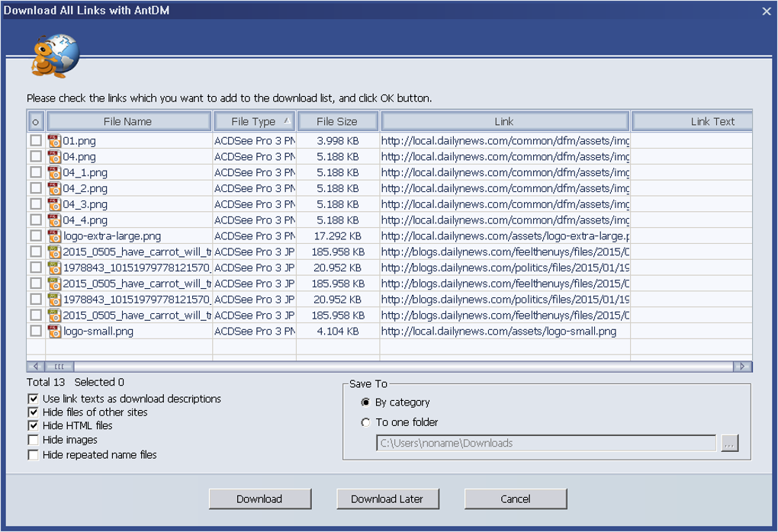
Task: Click the Selected 0 count label
Action: tap(99, 383)
